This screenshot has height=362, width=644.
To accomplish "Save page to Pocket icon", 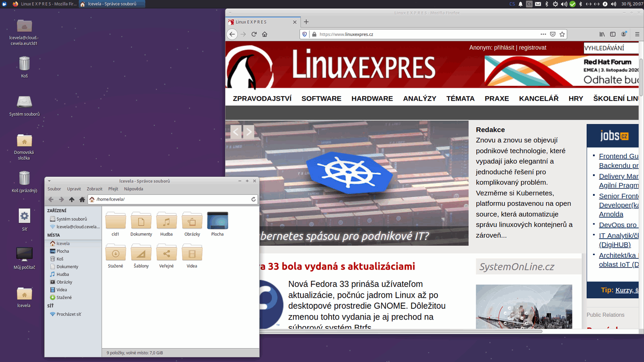I will (553, 34).
